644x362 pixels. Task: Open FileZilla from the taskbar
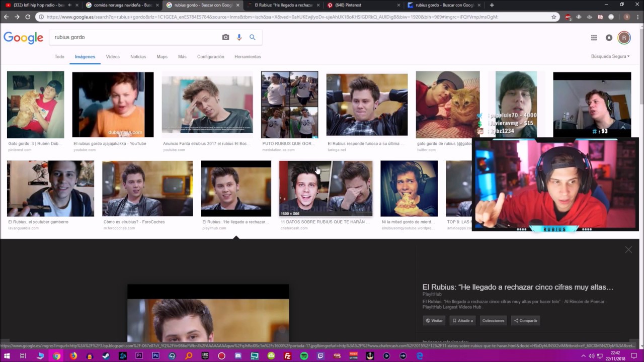coord(288,356)
